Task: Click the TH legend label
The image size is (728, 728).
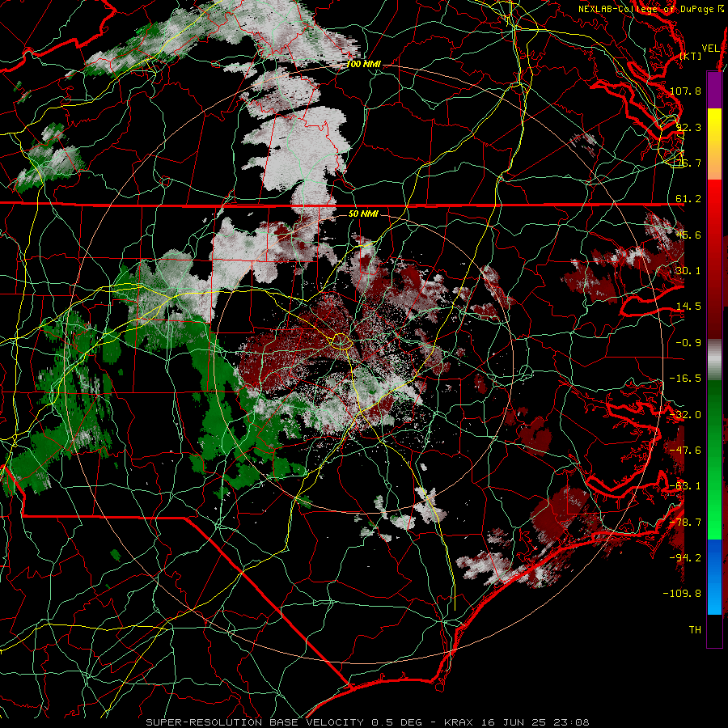Action: tap(695, 630)
